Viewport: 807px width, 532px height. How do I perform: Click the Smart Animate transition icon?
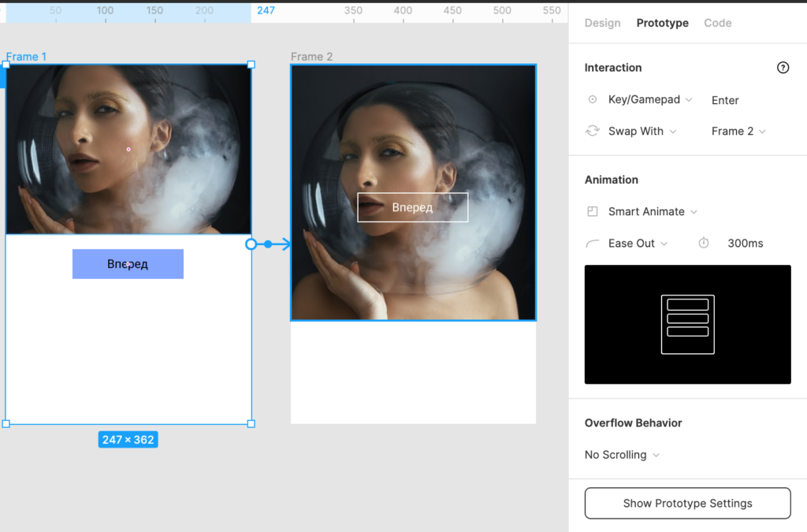click(593, 212)
